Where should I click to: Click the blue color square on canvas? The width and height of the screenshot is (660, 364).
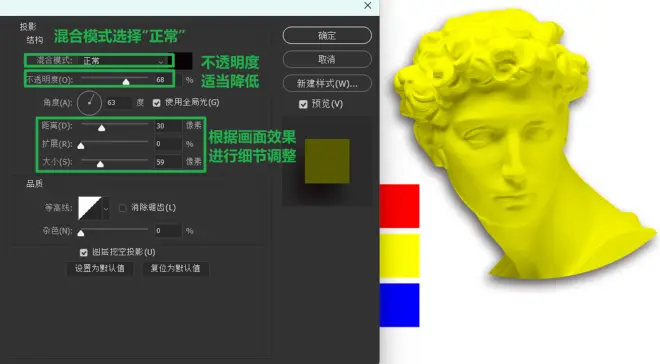coord(399,305)
